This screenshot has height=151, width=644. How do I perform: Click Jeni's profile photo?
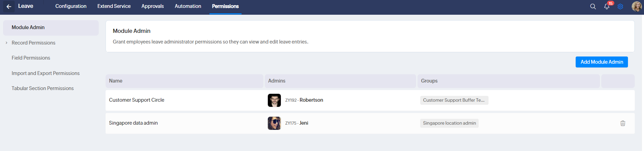(274, 123)
